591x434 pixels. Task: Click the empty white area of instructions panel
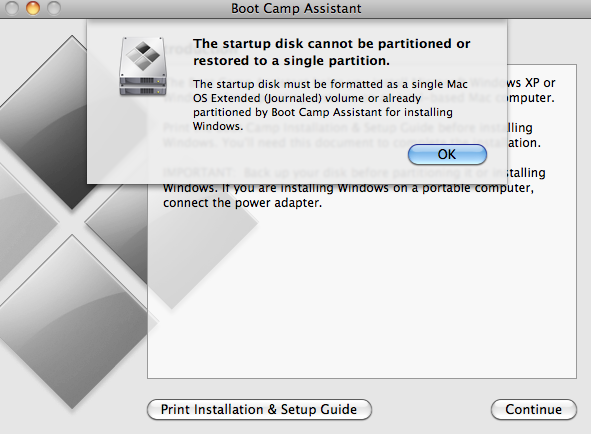(x=362, y=294)
